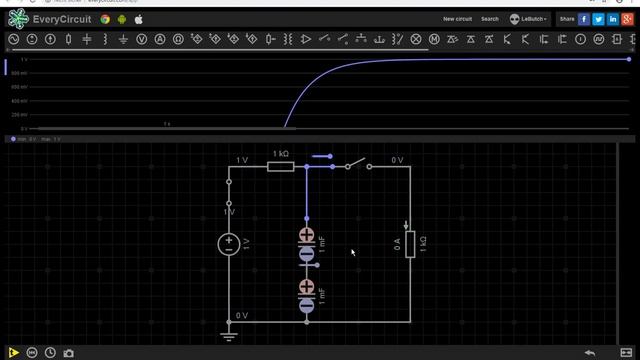Viewport: 640px width, 360px height.
Task: Select the AC sine voltage source component
Action: coord(14,39)
